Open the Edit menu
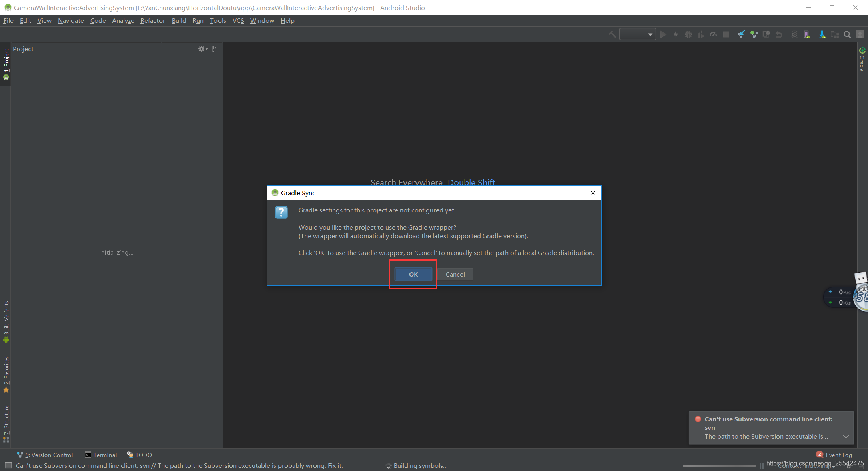 coord(25,20)
